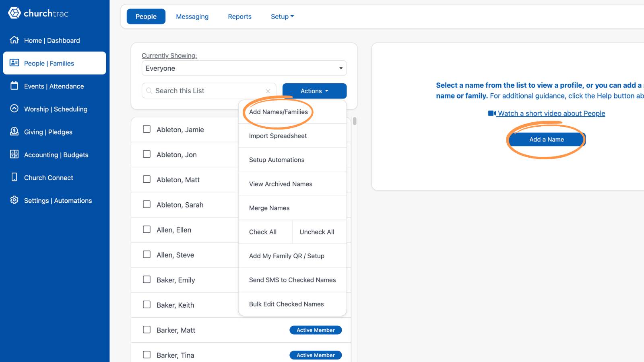This screenshot has height=362, width=644.
Task: Click the video camera icon
Action: tap(492, 113)
